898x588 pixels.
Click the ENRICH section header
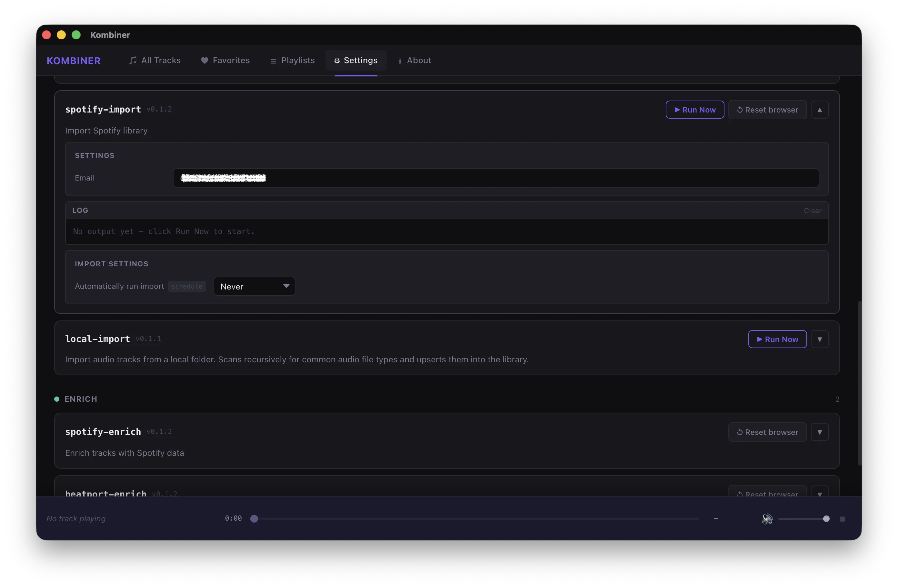(81, 399)
